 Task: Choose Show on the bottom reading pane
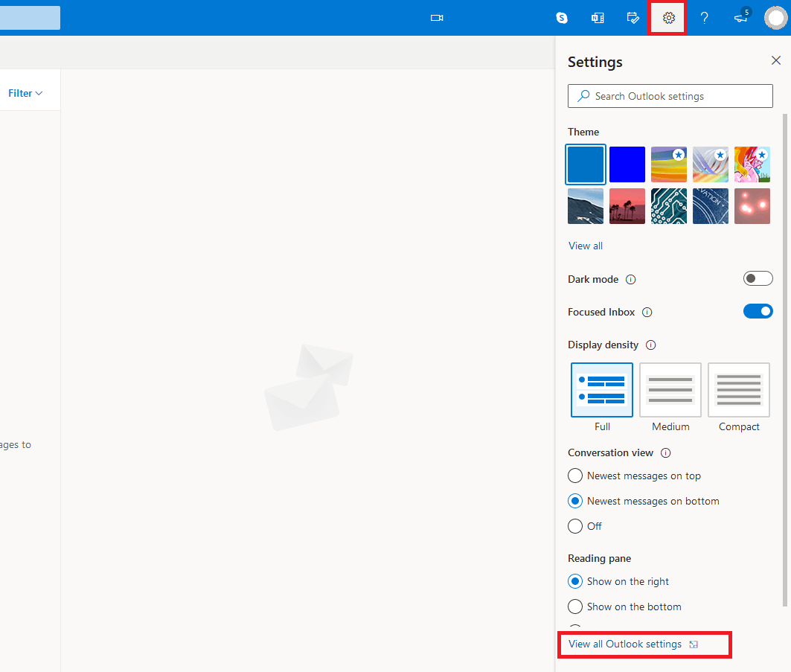tap(575, 607)
